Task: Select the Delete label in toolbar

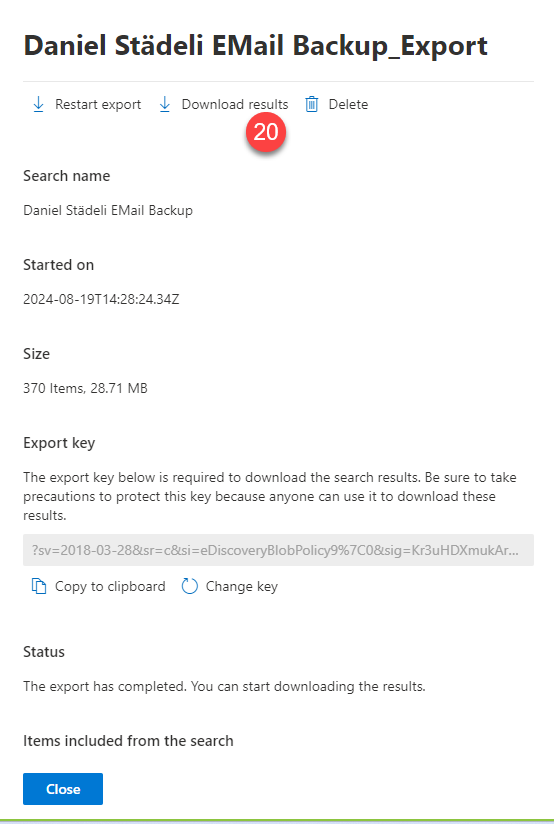Action: tap(348, 105)
